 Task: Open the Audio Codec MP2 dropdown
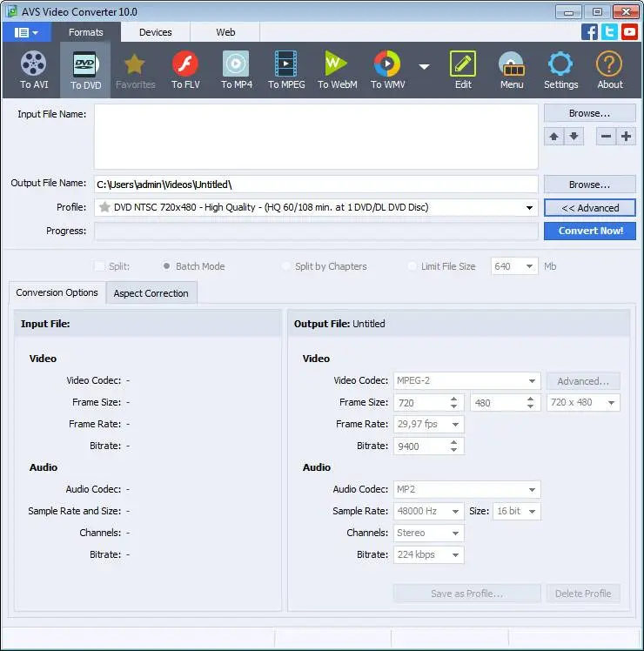point(532,489)
